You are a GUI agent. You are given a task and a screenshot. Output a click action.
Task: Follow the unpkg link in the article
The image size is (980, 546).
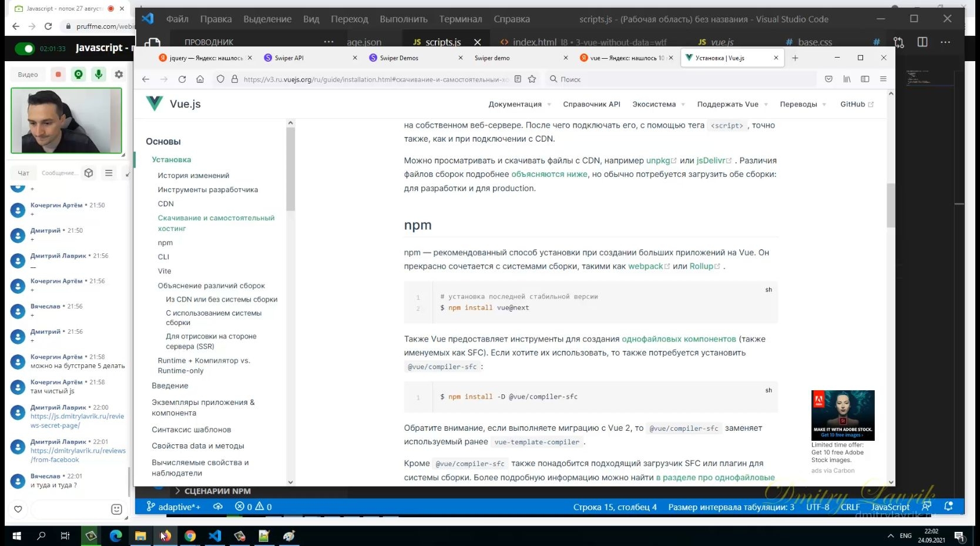point(661,160)
